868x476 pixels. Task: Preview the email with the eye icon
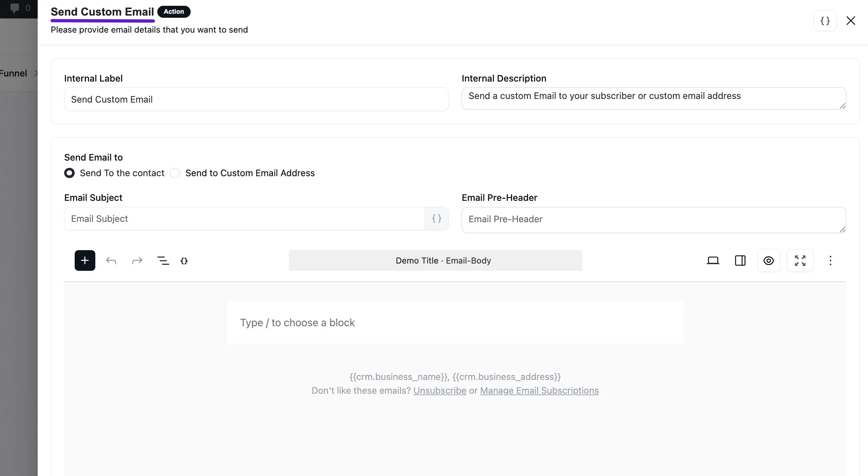pyautogui.click(x=769, y=261)
